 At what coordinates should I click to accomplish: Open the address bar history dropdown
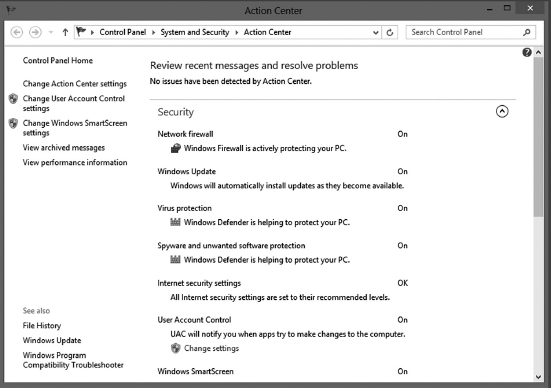coord(375,32)
